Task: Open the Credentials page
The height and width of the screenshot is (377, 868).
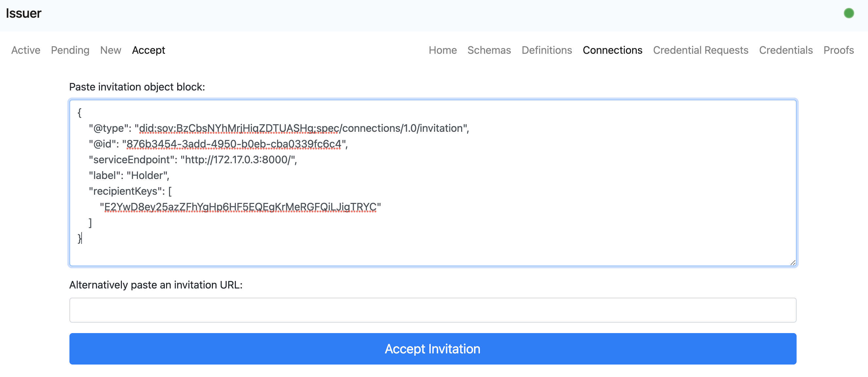Action: [x=785, y=50]
